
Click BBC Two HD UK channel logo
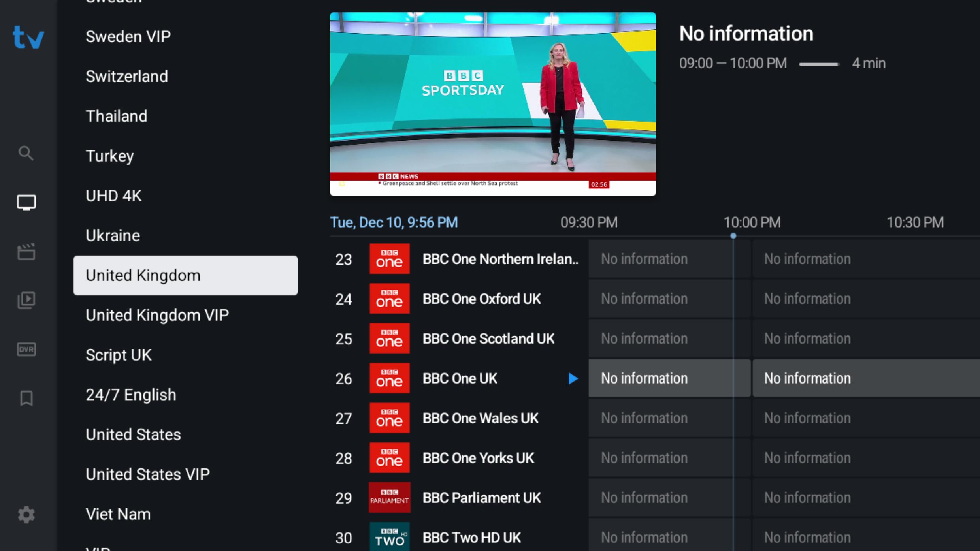389,537
